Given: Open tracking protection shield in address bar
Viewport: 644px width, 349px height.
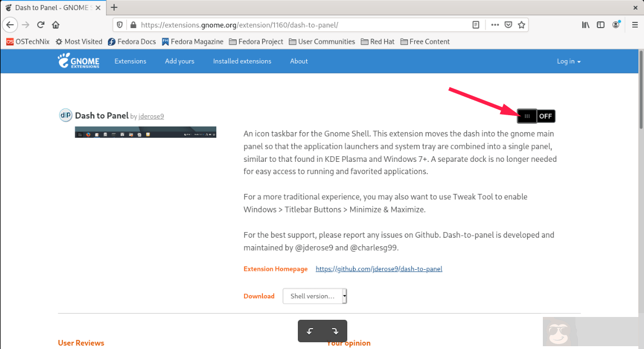Looking at the screenshot, I should [120, 25].
